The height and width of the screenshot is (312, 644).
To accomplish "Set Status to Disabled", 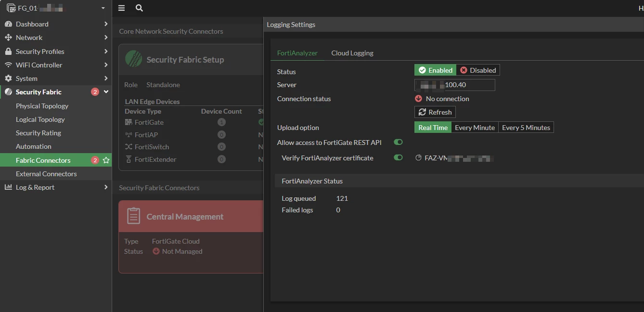I will tap(478, 70).
